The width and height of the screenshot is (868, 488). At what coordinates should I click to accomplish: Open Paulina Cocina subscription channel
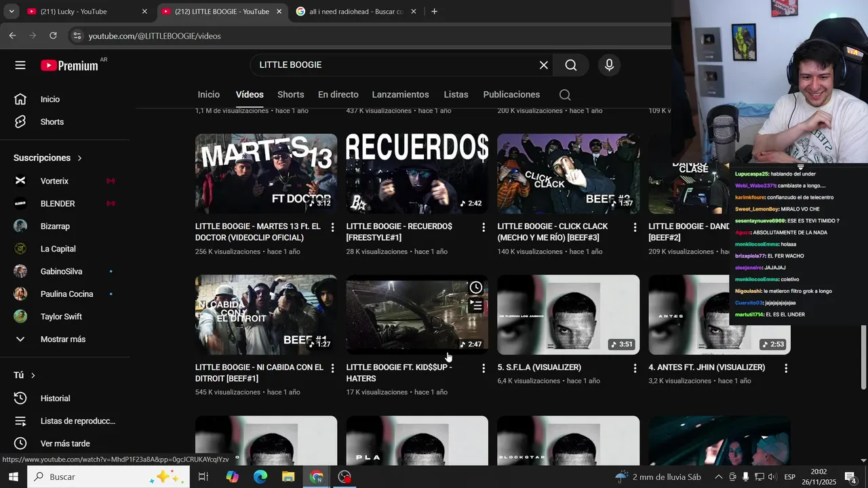point(64,294)
